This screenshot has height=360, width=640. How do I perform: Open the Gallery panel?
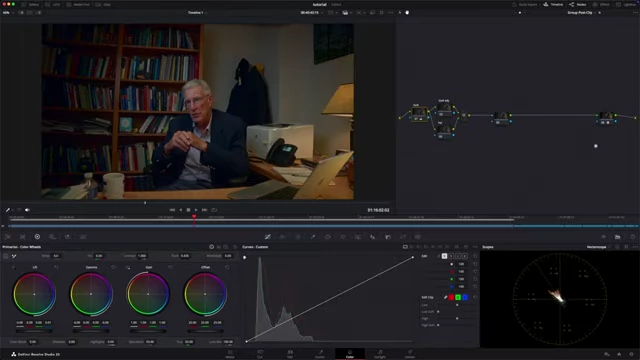coord(31,4)
